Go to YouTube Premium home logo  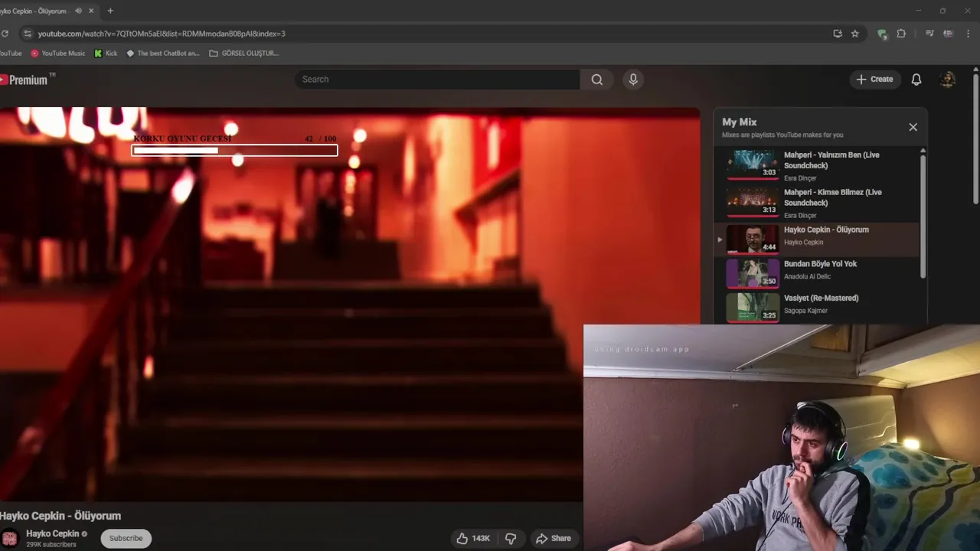pyautogui.click(x=28, y=80)
